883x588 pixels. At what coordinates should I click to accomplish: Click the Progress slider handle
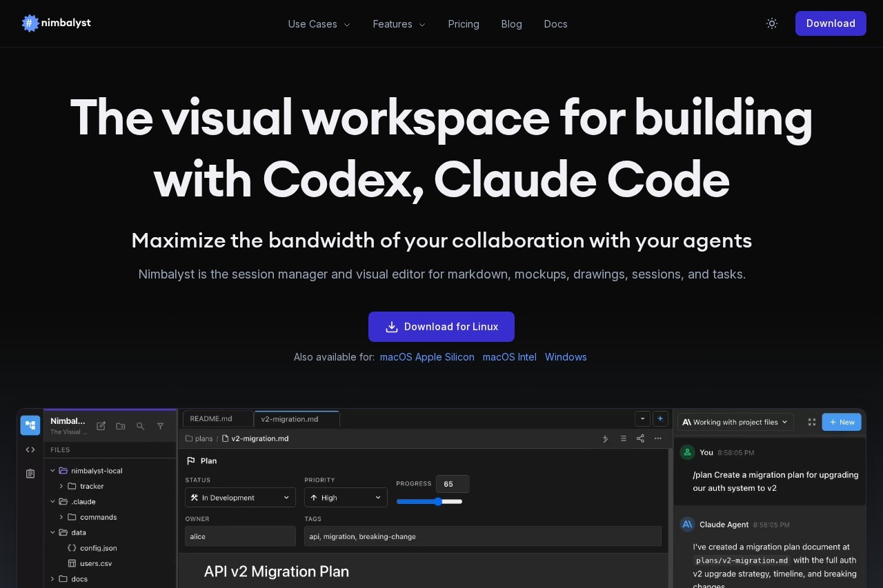pos(438,501)
